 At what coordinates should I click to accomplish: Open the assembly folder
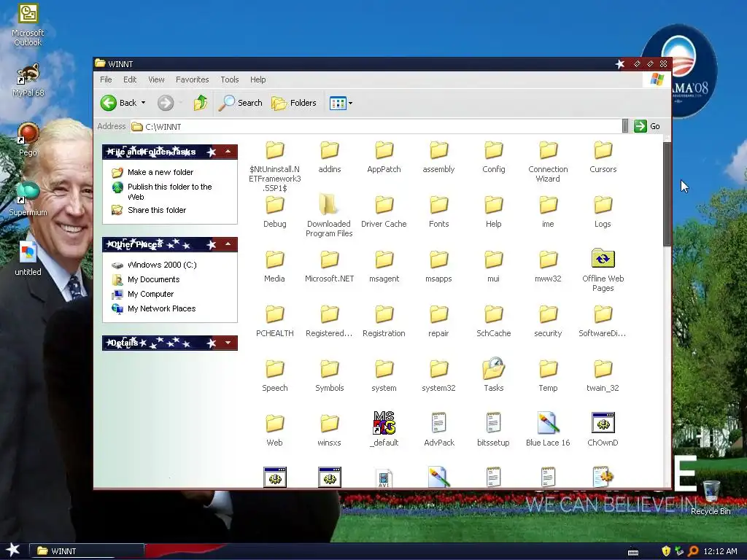click(438, 157)
